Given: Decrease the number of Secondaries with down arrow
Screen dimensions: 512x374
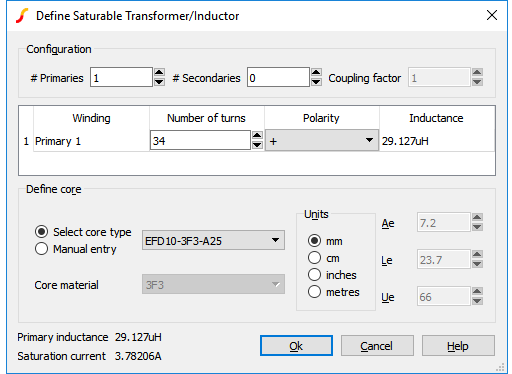Looking at the screenshot, I should point(316,82).
